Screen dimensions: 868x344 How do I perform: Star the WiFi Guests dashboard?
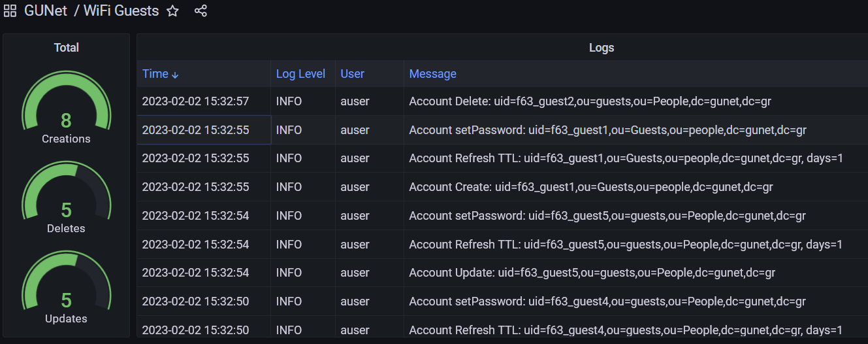[172, 11]
